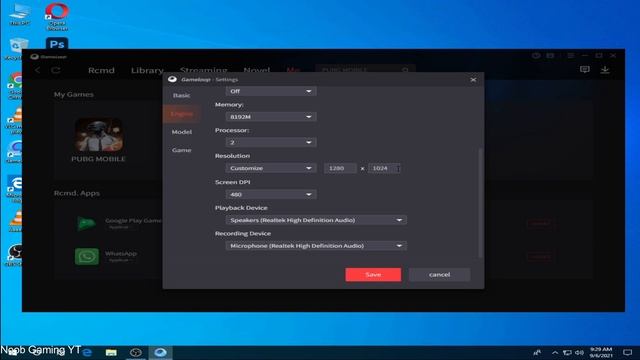
Task: Click the red button beside WhatsApp
Action: pos(540,257)
